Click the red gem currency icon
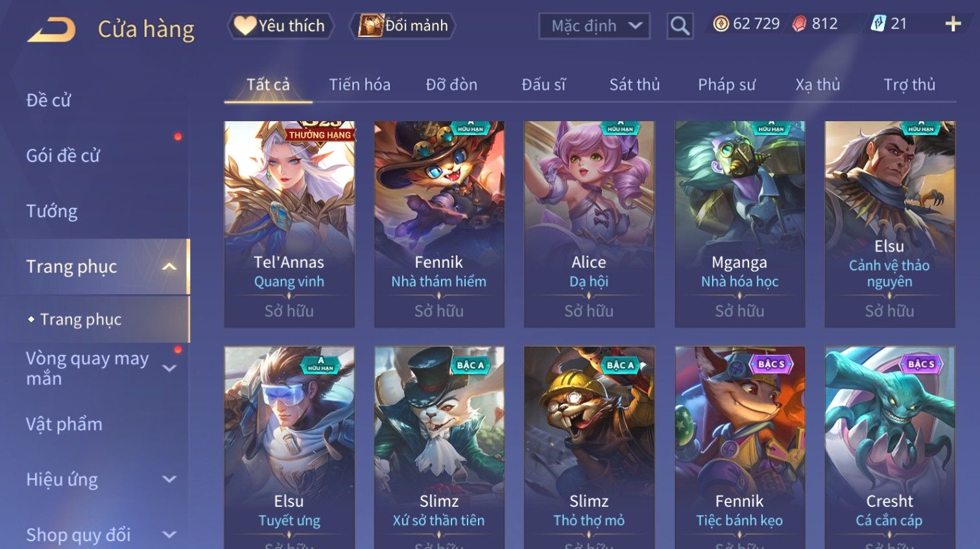The image size is (980, 549). tap(800, 24)
